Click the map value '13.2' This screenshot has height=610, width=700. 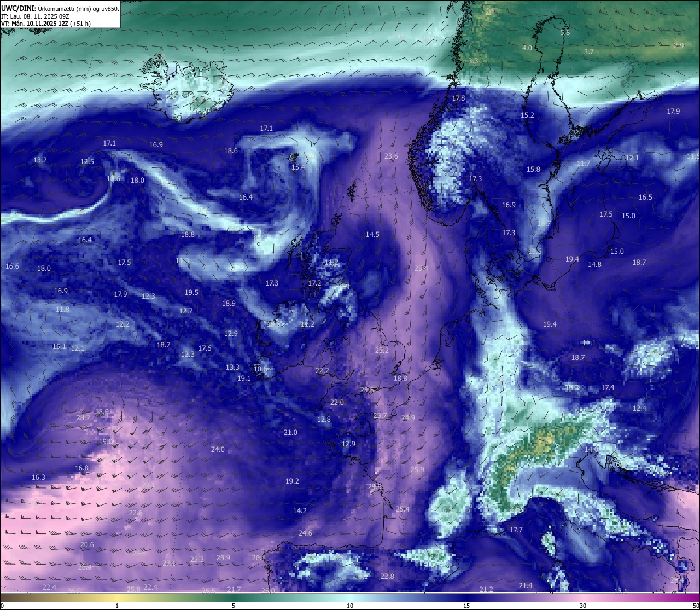[x=40, y=160]
